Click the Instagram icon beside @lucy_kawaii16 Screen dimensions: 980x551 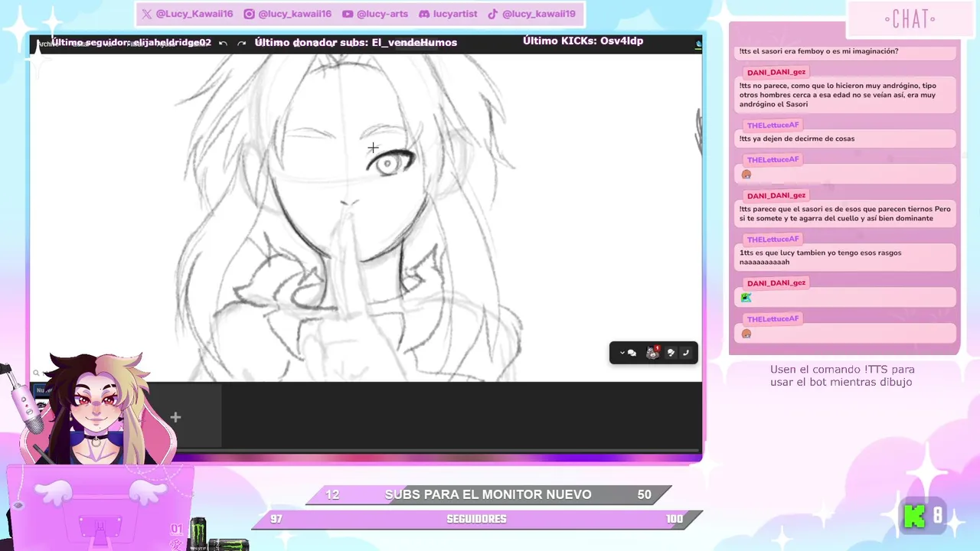[249, 14]
